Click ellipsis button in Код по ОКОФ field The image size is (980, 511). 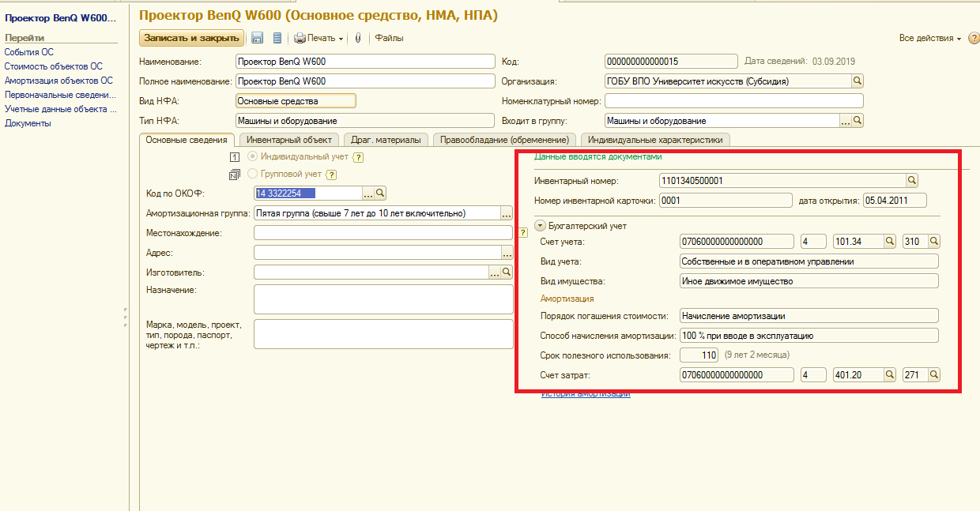pos(367,193)
